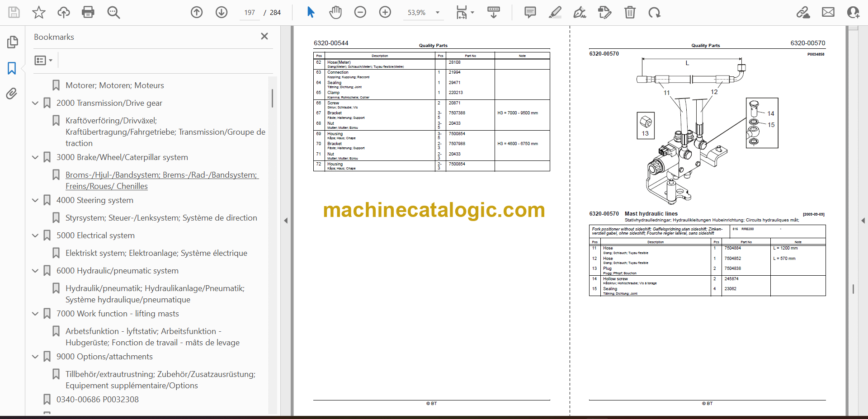
Task: Click the bookmarks panel scrollbar thumb
Action: 272,98
